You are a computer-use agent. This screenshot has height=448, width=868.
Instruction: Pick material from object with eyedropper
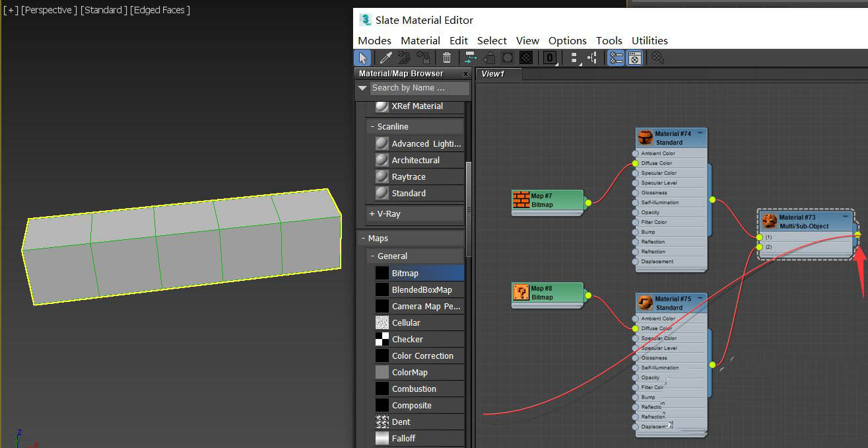tap(385, 58)
